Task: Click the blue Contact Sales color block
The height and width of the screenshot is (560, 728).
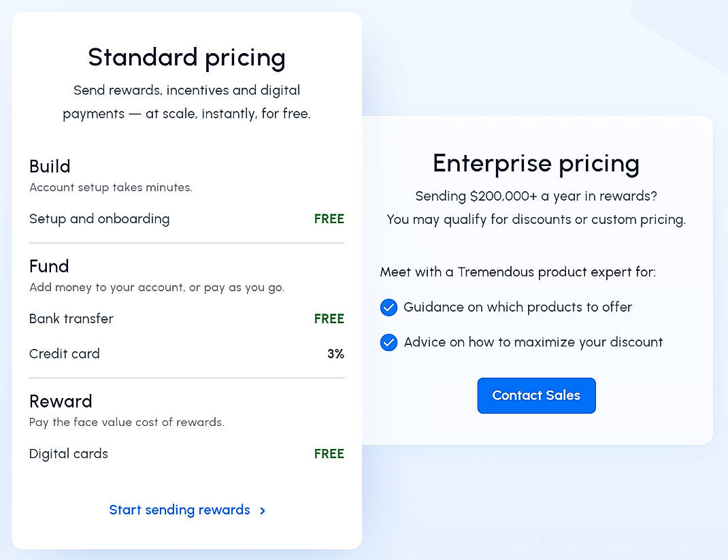Action: [536, 395]
